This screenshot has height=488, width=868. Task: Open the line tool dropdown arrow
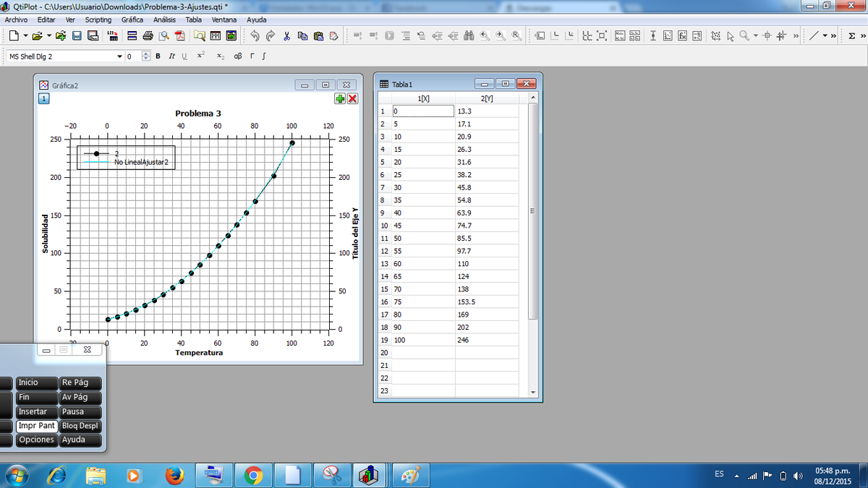tap(824, 35)
